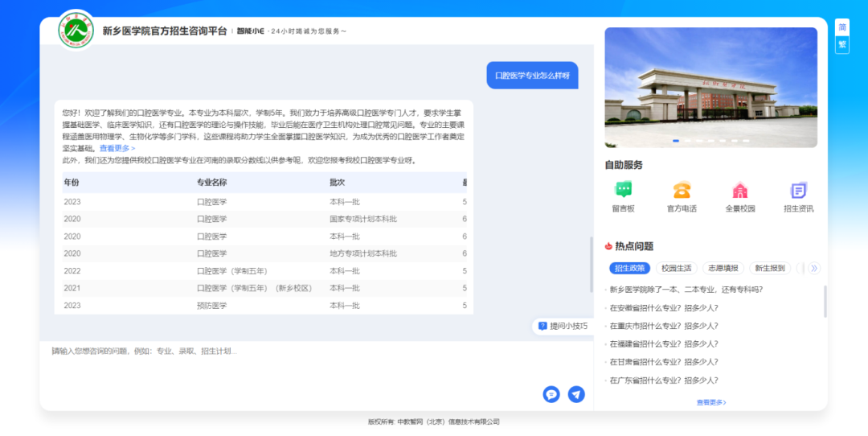This screenshot has width=868, height=436.
Task: Select the 招生政策 tab
Action: pos(630,268)
